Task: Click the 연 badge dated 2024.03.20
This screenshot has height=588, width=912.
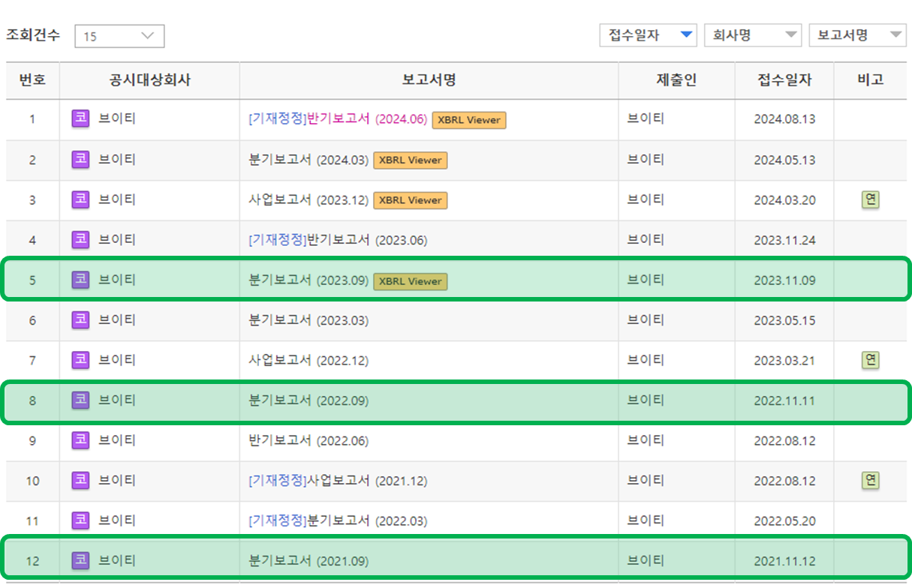Action: click(871, 199)
